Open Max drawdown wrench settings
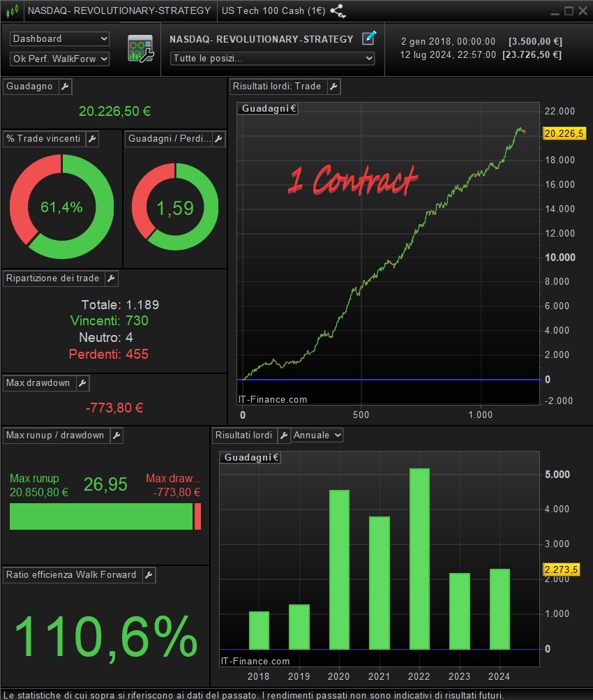Screen dimensions: 593x700 click(82, 383)
